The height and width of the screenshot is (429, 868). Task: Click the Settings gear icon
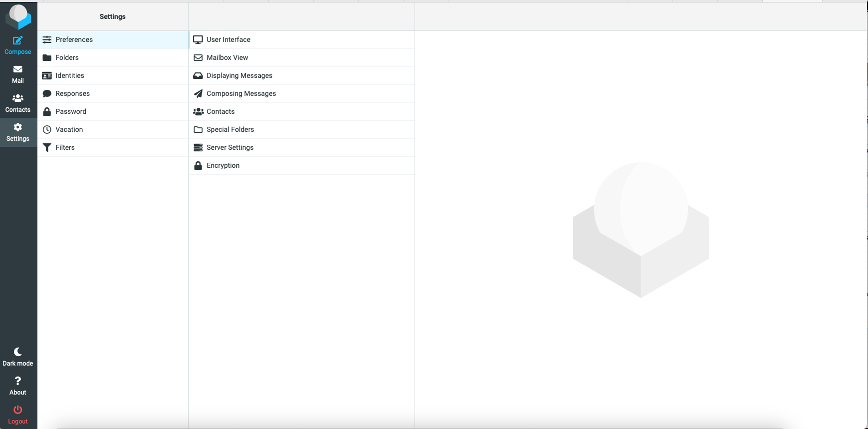17,127
